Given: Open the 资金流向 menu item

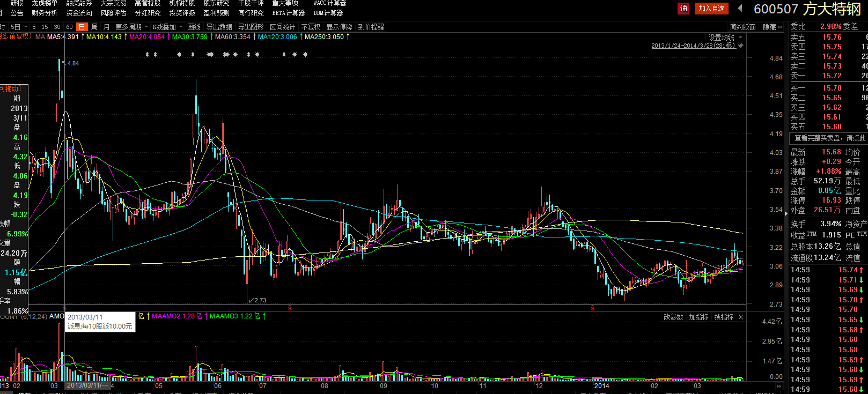Looking at the screenshot, I should [x=79, y=13].
